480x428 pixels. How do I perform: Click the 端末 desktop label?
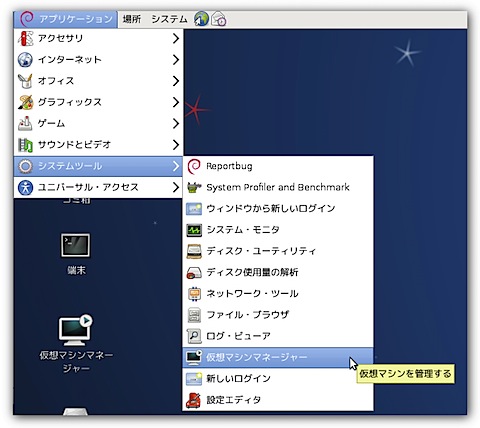76,270
